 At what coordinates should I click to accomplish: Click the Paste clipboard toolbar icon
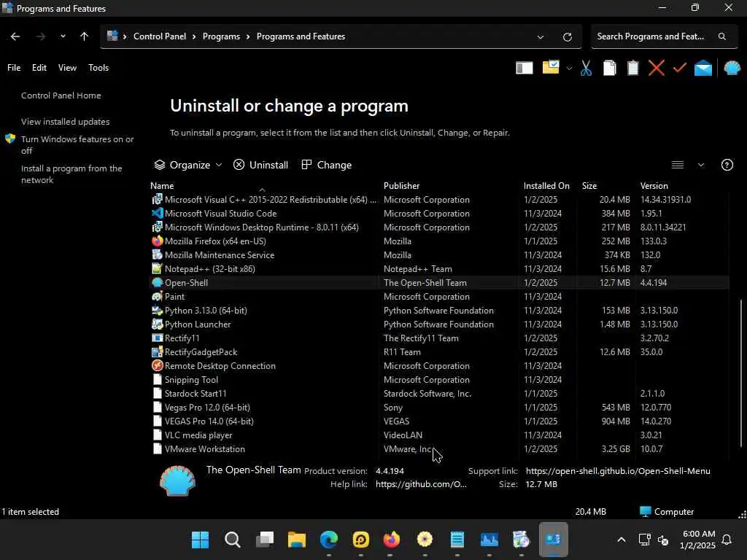[x=632, y=68]
